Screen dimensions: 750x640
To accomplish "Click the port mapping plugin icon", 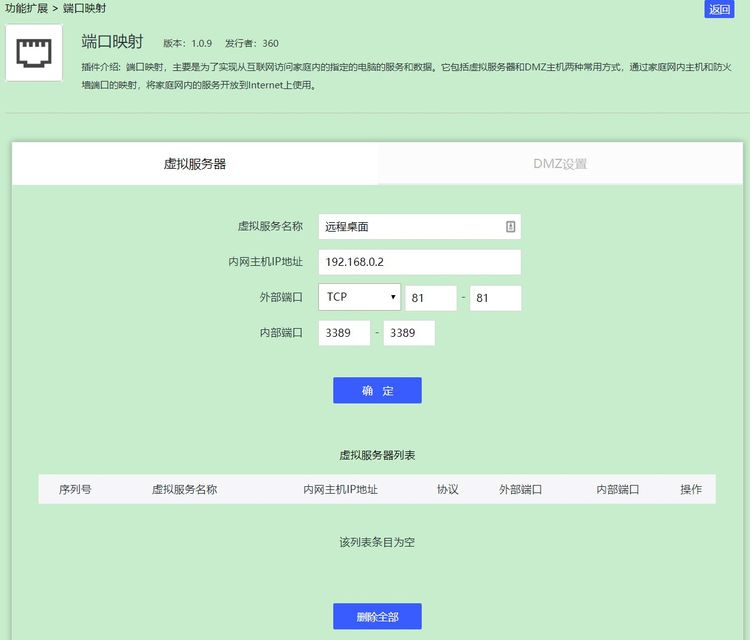I will tap(34, 53).
